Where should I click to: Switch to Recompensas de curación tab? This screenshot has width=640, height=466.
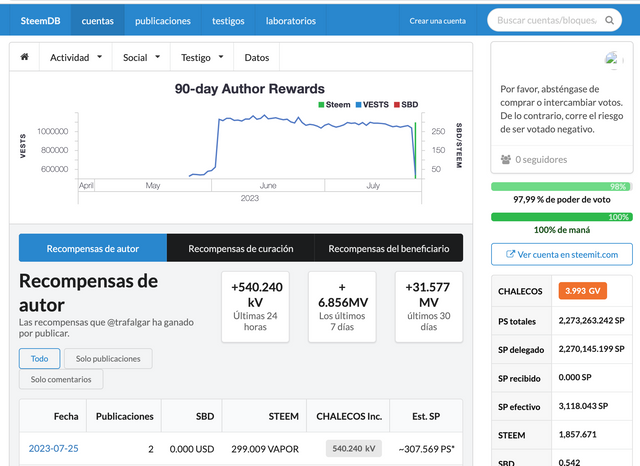[x=241, y=249]
